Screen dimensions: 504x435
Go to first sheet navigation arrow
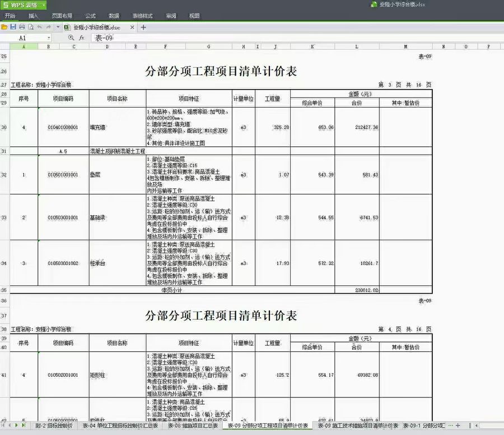pyautogui.click(x=3, y=425)
